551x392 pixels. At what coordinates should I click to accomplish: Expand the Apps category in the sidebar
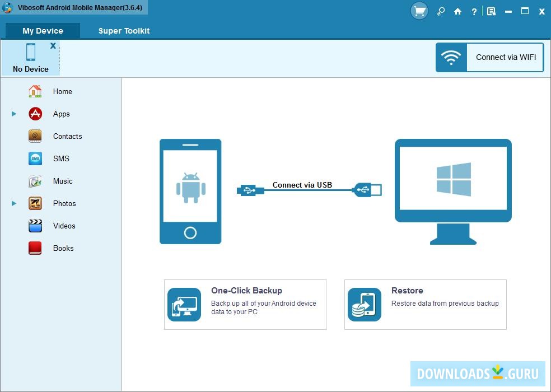13,114
